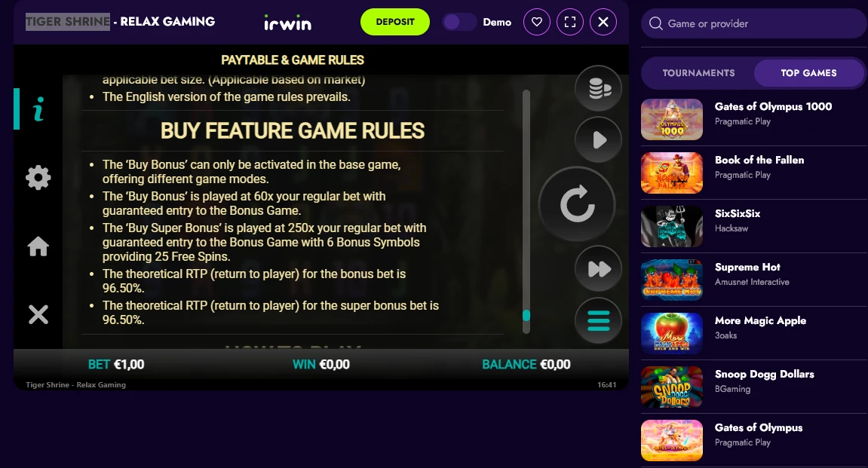Open the coin stack bet settings icon

(599, 88)
